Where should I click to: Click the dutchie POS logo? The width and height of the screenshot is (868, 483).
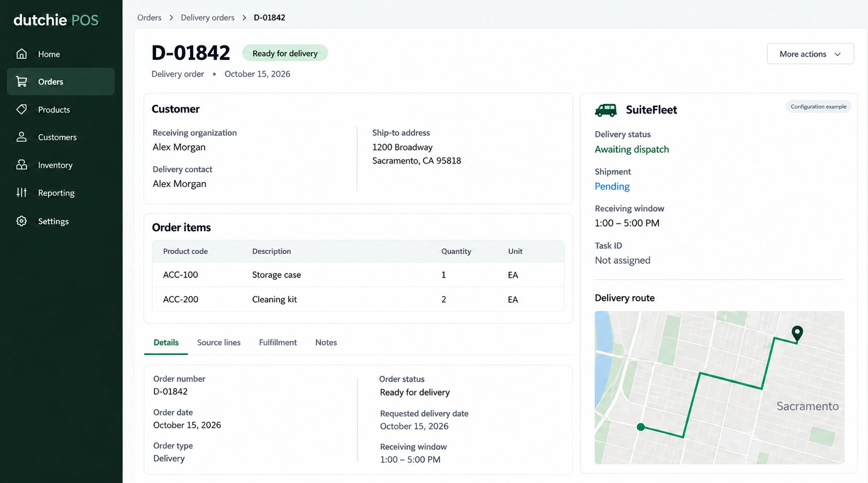click(56, 20)
